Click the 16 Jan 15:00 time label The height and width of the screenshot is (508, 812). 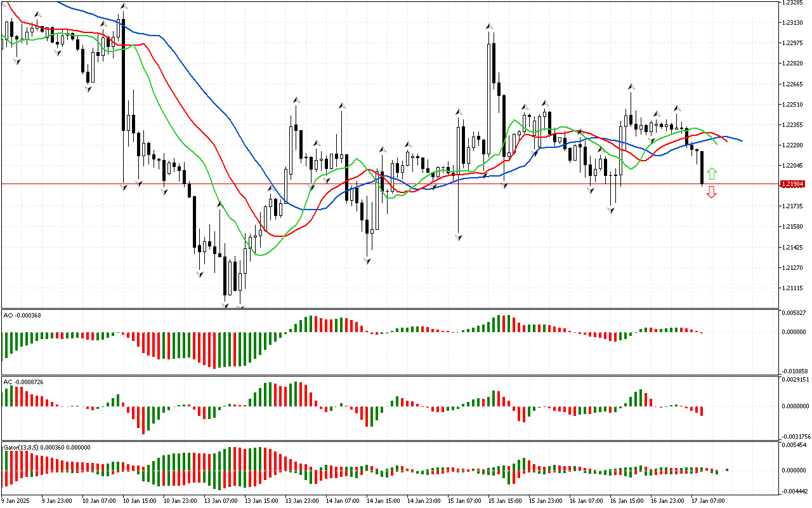[625, 500]
